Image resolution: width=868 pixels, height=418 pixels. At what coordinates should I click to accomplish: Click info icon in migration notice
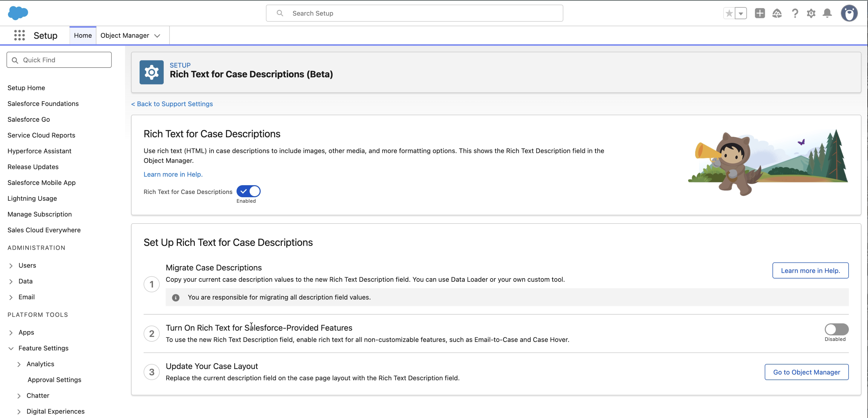176,297
